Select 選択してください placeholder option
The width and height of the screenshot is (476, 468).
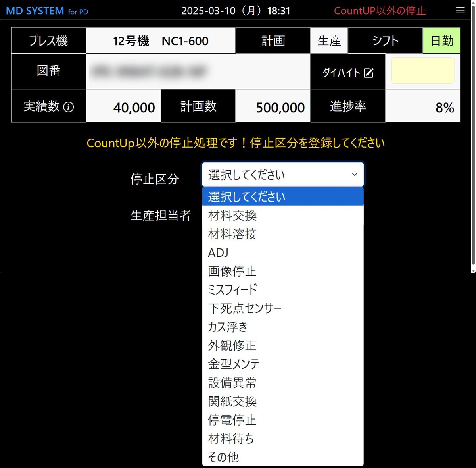click(x=283, y=196)
